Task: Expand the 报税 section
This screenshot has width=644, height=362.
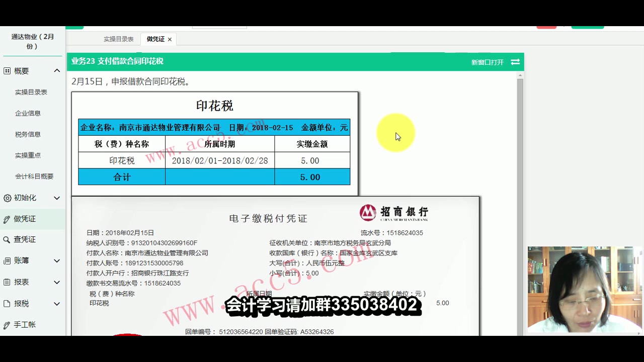Action: point(57,304)
